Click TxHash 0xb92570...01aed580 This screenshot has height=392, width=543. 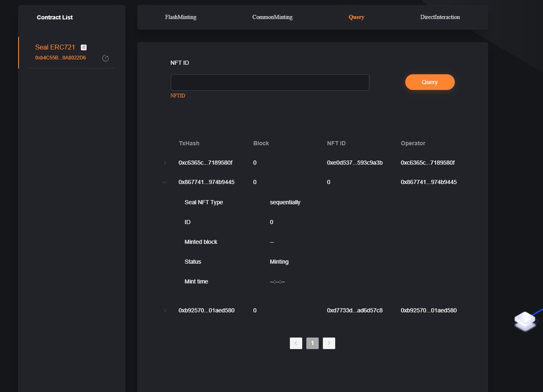[x=207, y=311]
